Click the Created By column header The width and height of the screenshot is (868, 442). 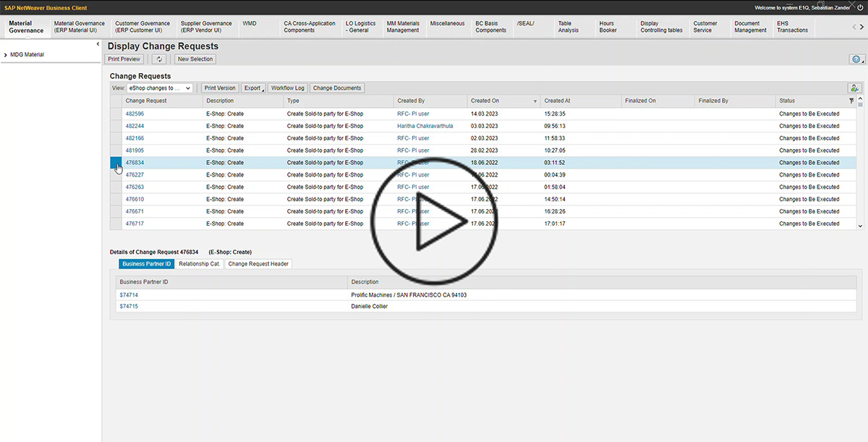coord(430,101)
